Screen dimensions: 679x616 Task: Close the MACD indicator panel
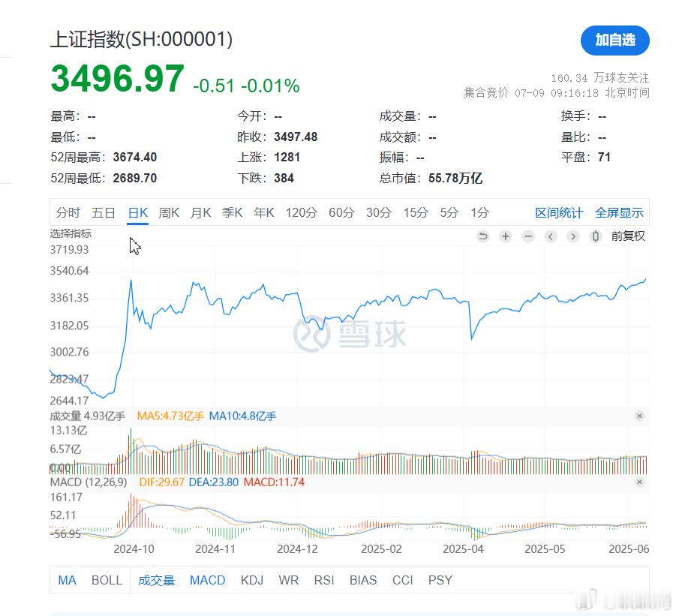(639, 482)
